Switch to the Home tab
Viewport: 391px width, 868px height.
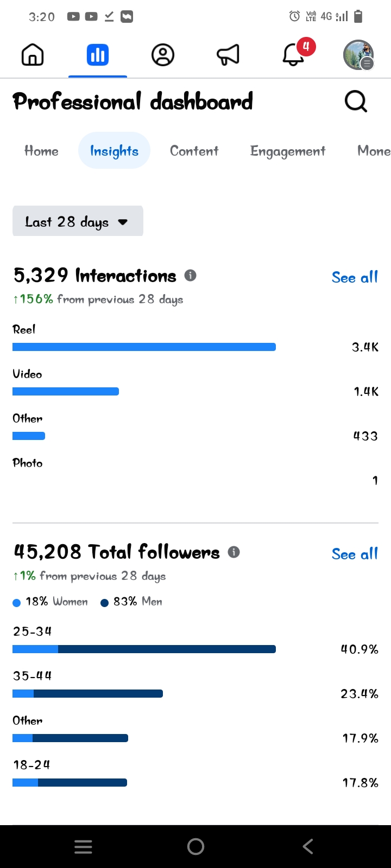point(41,151)
